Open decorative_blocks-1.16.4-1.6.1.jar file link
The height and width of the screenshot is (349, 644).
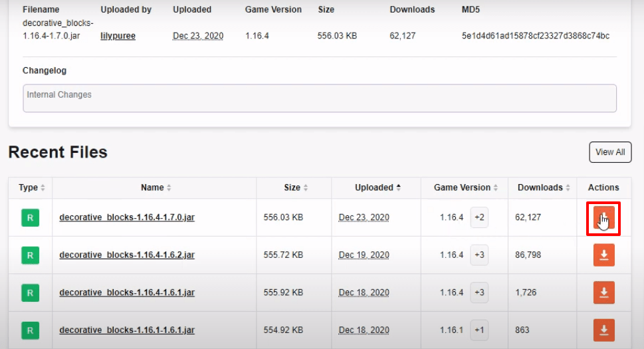pyautogui.click(x=127, y=292)
